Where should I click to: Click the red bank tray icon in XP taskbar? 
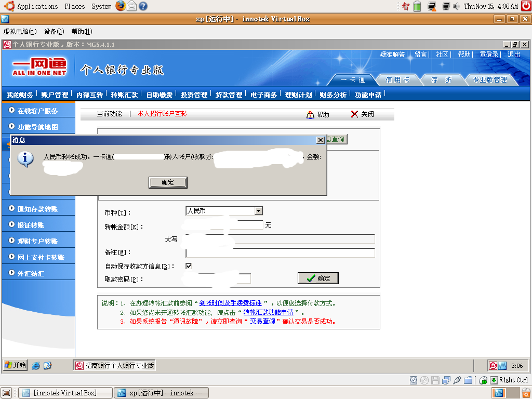[x=493, y=365]
